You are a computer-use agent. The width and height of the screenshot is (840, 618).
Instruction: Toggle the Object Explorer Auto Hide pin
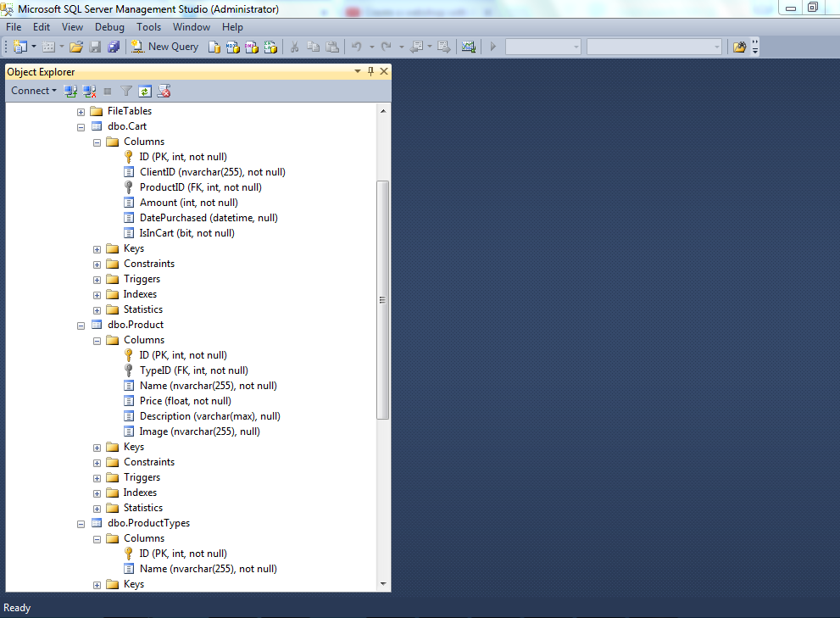click(x=370, y=71)
